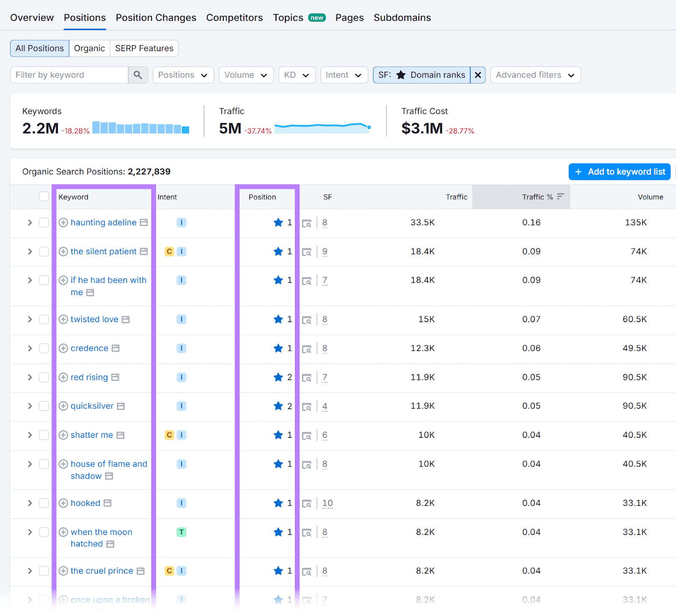The width and height of the screenshot is (676, 616).
Task: Click SERP page icon next to twisted love
Action: click(x=125, y=320)
